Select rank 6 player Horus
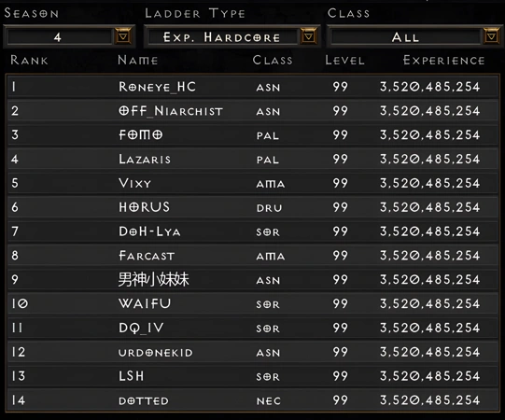The height and width of the screenshot is (420, 505). point(253,207)
